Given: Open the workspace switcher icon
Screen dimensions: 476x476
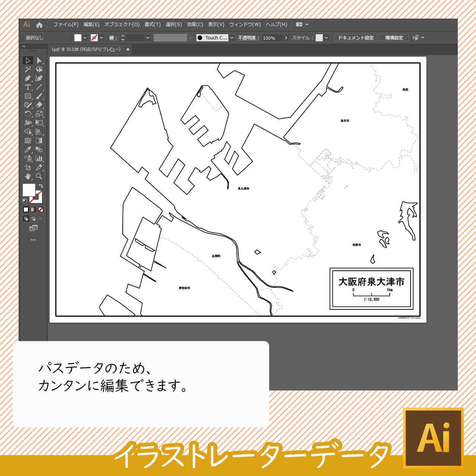Looking at the screenshot, I should coord(299,25).
